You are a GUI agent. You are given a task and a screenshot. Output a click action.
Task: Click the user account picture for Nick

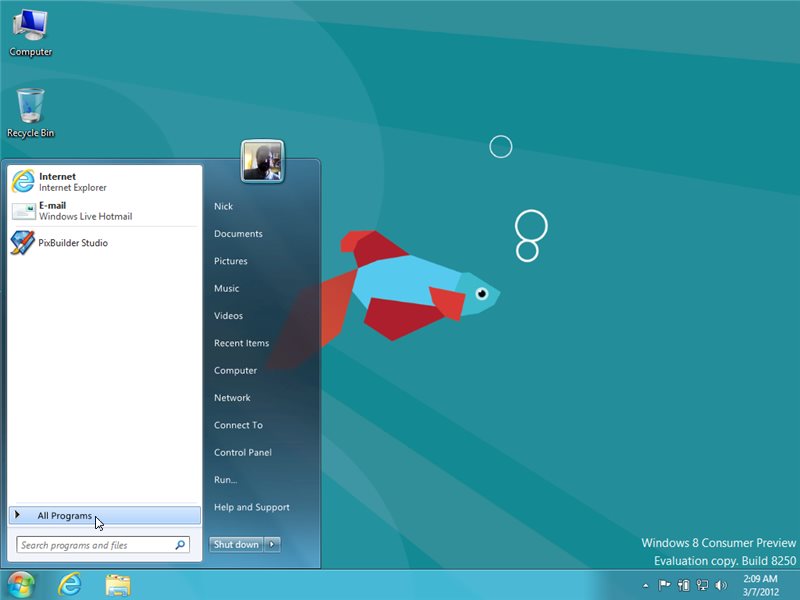tap(261, 160)
